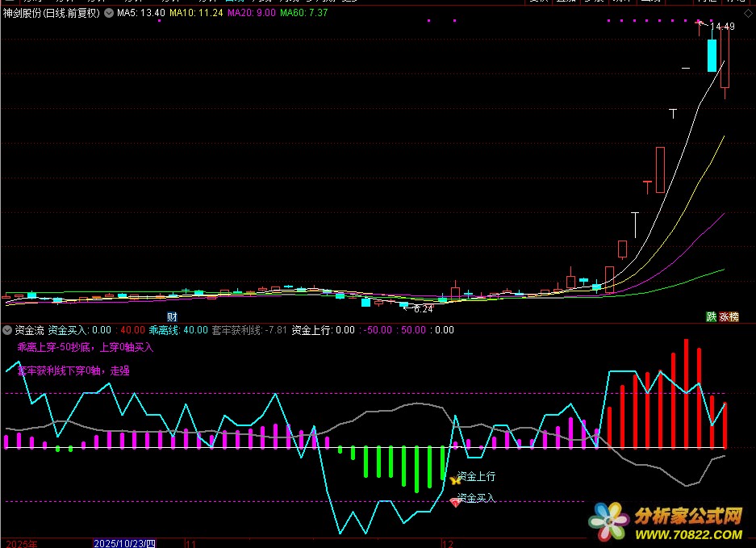This screenshot has height=548, width=756.
Task: Click the red gem icon beside 资金买入
Action: pyautogui.click(x=455, y=502)
